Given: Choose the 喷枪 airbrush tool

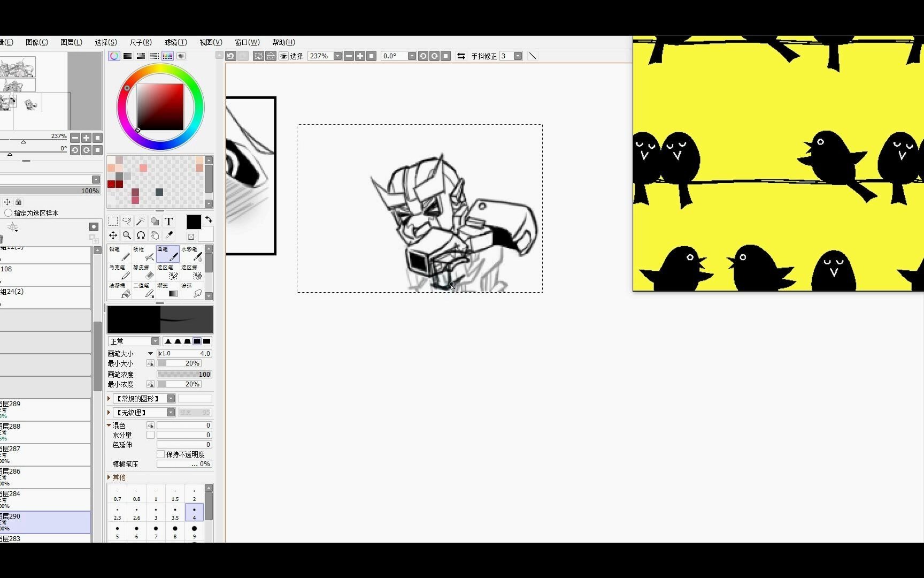Looking at the screenshot, I should point(143,254).
